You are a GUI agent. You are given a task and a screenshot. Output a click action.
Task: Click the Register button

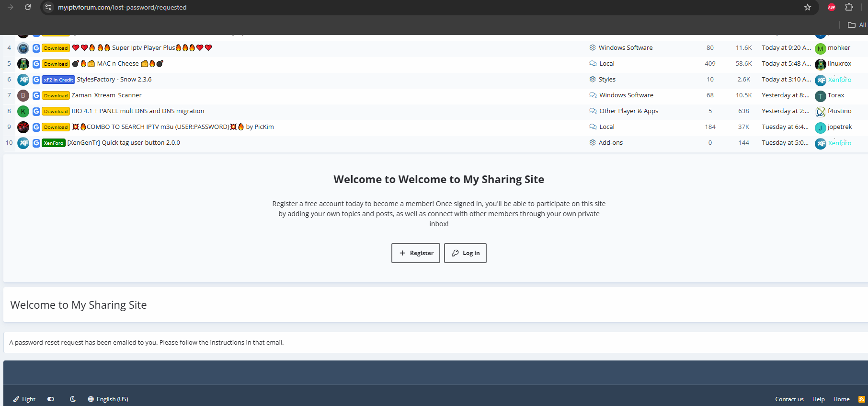(415, 253)
